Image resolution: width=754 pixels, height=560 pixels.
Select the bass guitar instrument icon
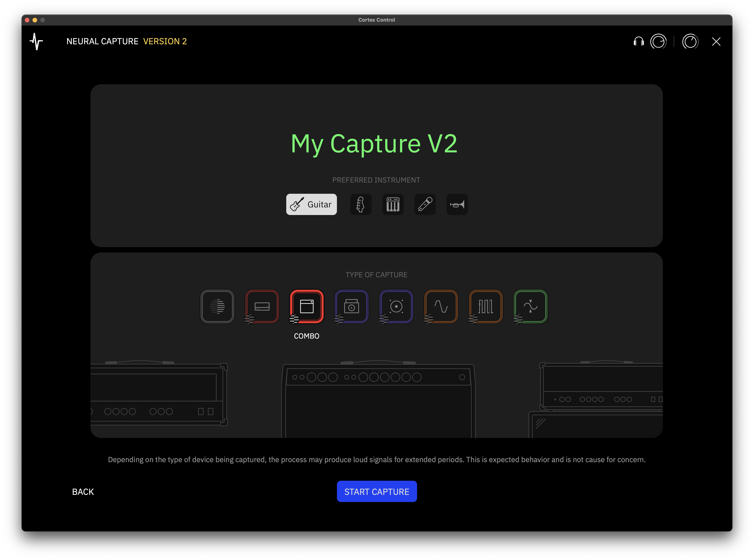[361, 204]
